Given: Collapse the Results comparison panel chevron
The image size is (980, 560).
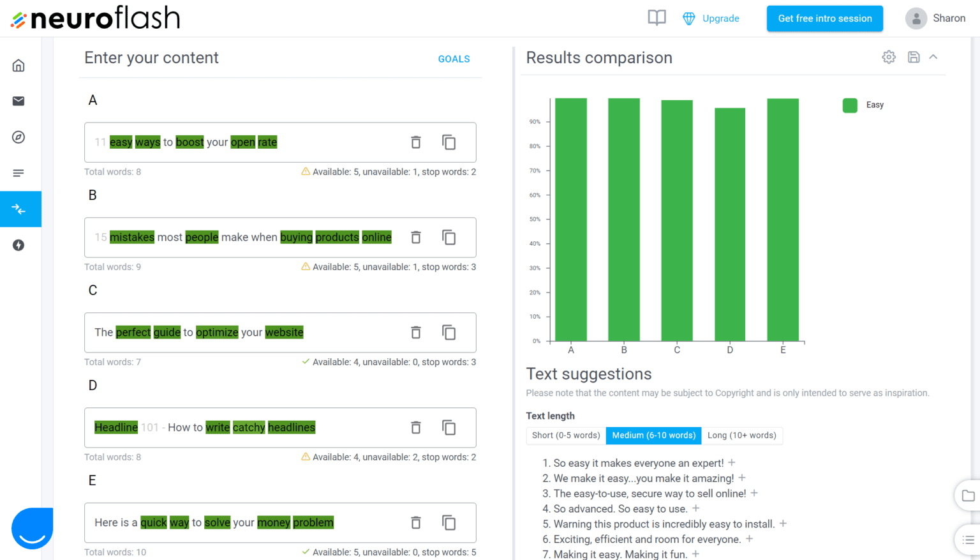Looking at the screenshot, I should click(x=933, y=57).
